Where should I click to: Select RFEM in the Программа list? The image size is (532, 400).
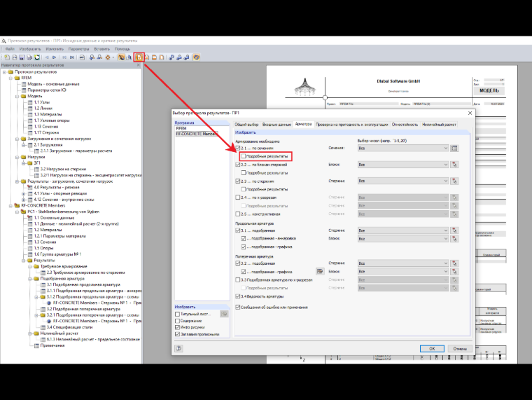pyautogui.click(x=181, y=128)
